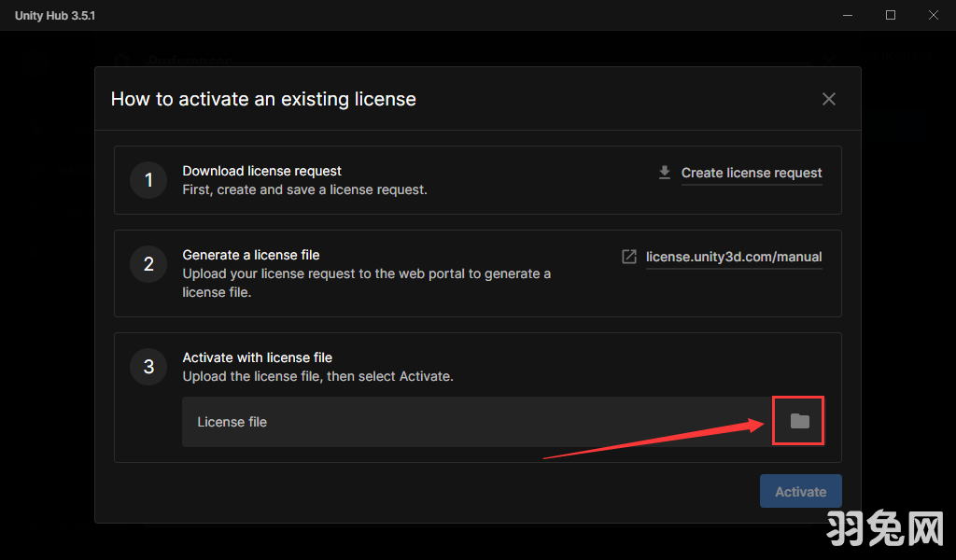Screen dimensions: 956x560
Task: Maximize the Unity Hub window
Action: pyautogui.click(x=891, y=15)
